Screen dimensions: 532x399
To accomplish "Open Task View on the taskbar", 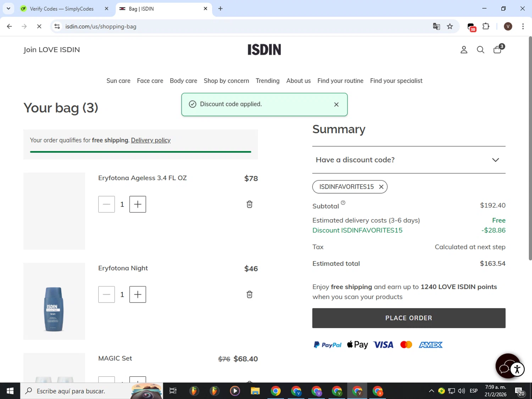I will click(173, 391).
